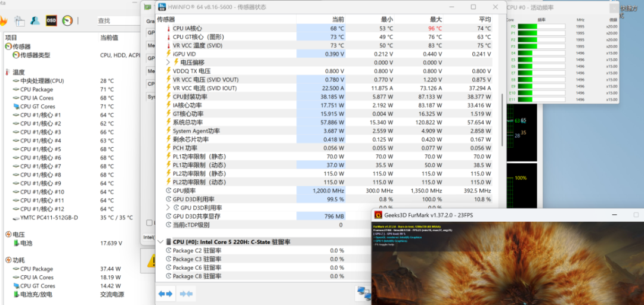Select the PCH 功率 row
Screen dimensions: 644x305
click(x=324, y=148)
